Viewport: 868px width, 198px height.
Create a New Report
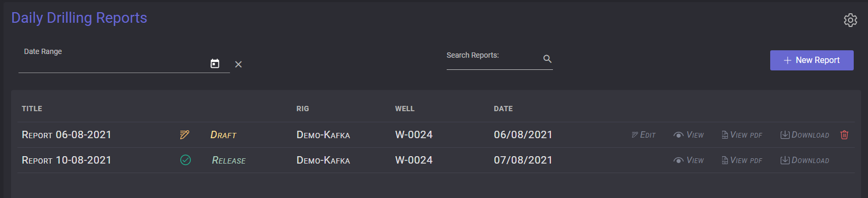[x=811, y=60]
